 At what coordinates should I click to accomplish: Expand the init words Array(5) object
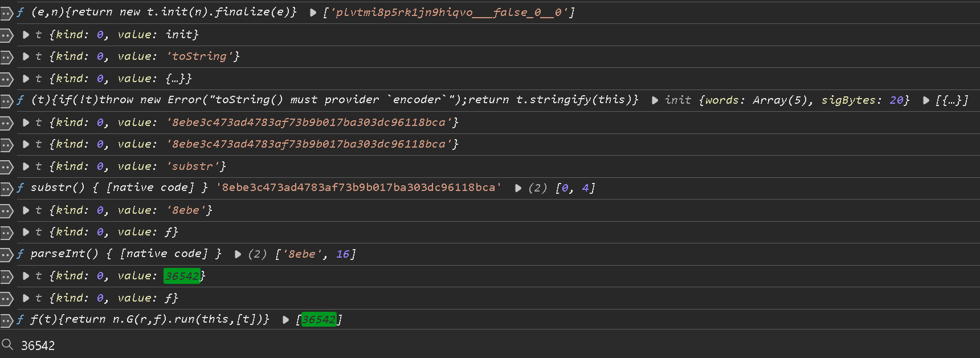tap(655, 100)
